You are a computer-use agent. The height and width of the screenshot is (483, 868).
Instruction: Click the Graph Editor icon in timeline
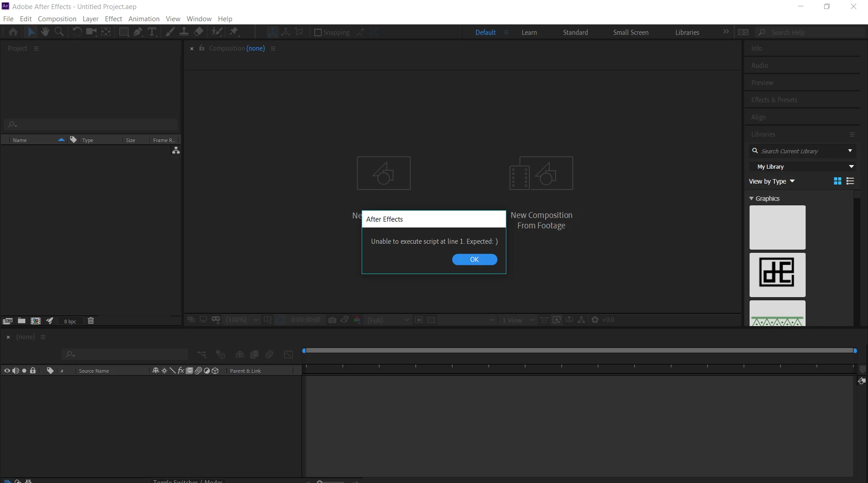[288, 354]
